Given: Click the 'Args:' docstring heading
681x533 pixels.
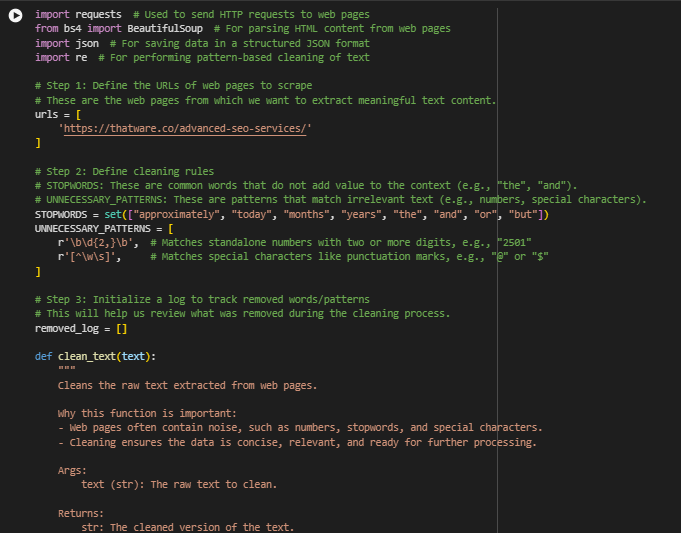Looking at the screenshot, I should [72, 470].
